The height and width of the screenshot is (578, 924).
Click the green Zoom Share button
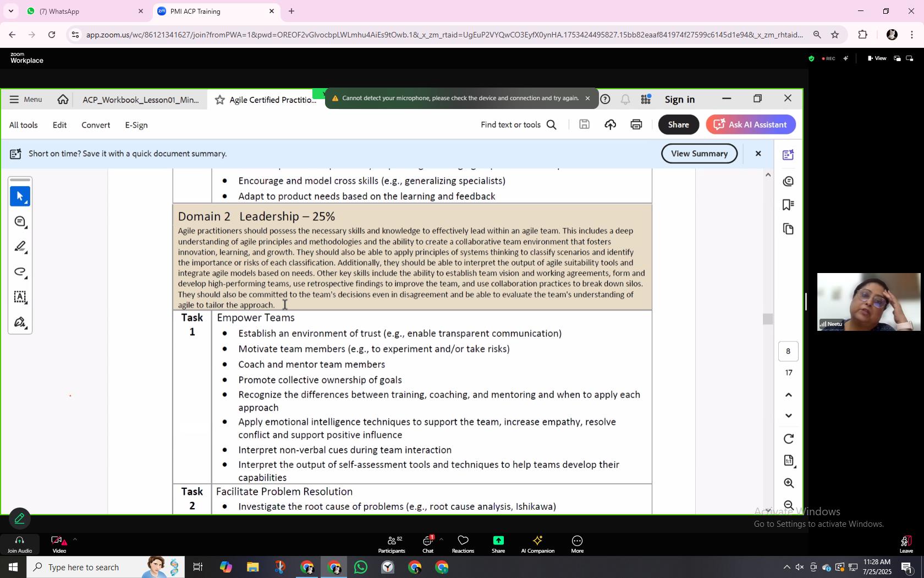498,544
